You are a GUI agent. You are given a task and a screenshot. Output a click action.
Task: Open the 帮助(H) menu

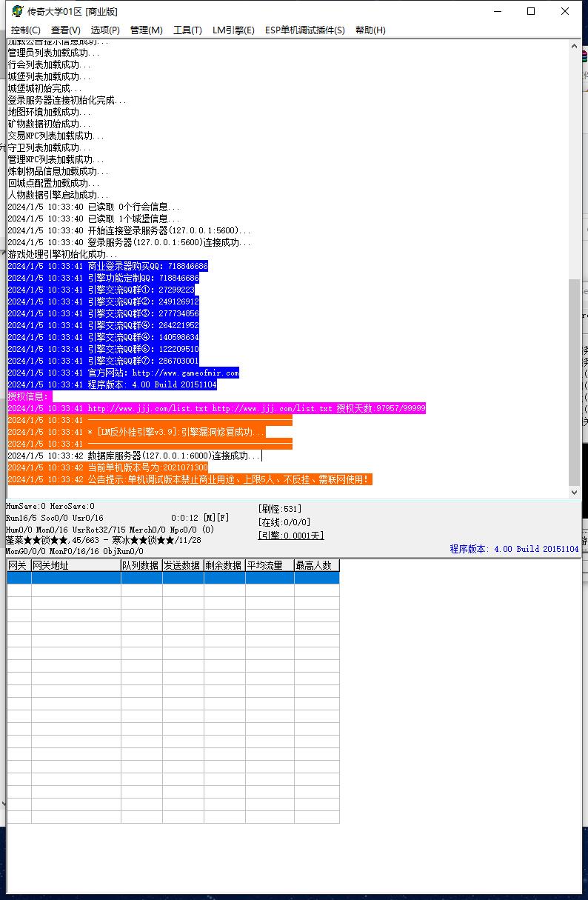(x=370, y=30)
